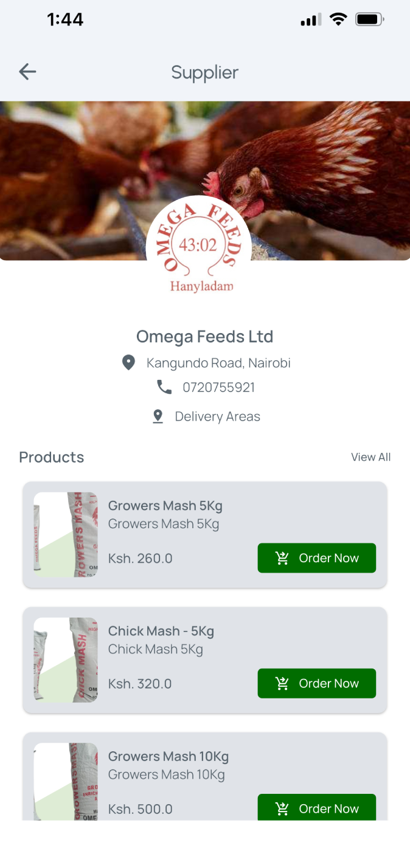Click the Delivery Areas map pin icon
This screenshot has width=410, height=868.
pos(158,416)
